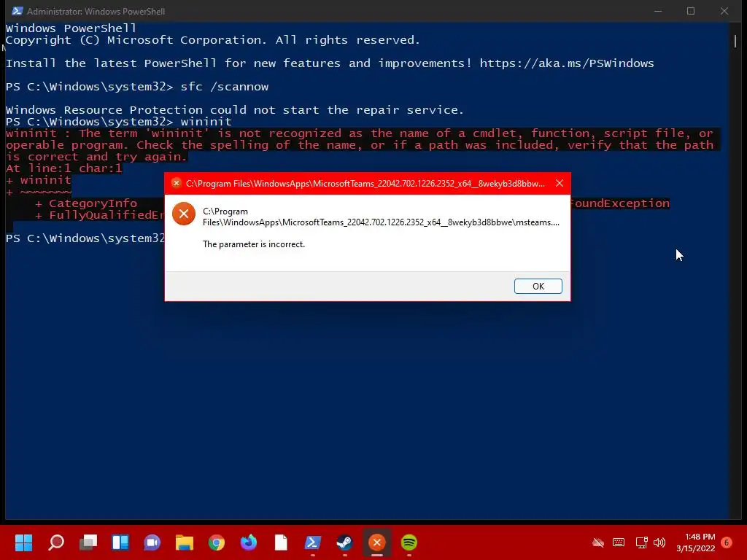
Task: Click OK in the error dialog
Action: (x=538, y=286)
